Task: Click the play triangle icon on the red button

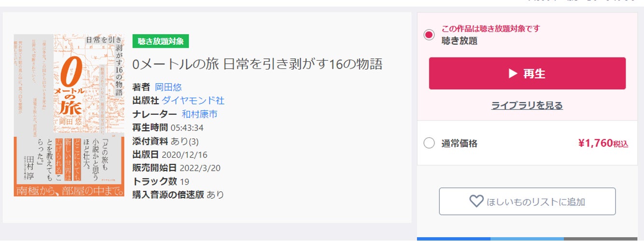Action: click(513, 74)
